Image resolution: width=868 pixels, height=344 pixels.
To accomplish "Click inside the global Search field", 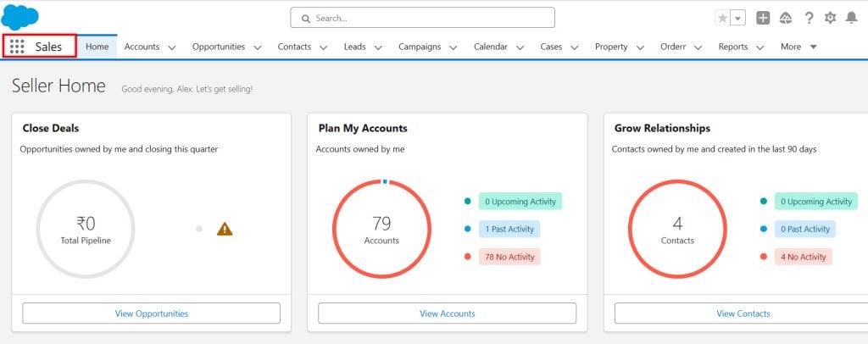I will [x=422, y=18].
